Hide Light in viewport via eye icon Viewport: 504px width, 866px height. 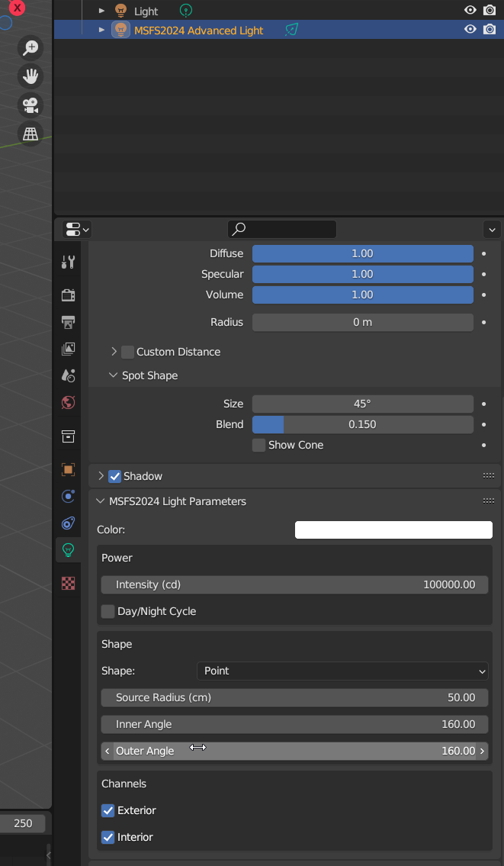pos(470,10)
